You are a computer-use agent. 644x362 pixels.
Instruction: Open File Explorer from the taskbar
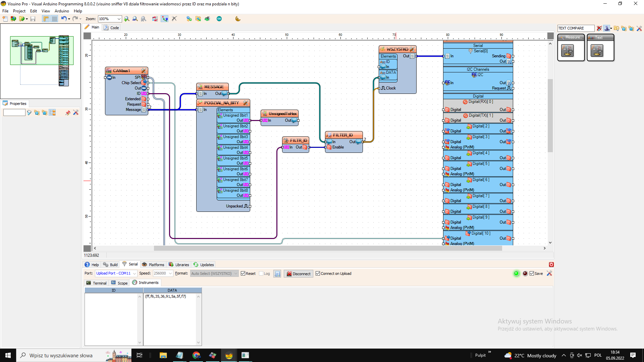163,355
